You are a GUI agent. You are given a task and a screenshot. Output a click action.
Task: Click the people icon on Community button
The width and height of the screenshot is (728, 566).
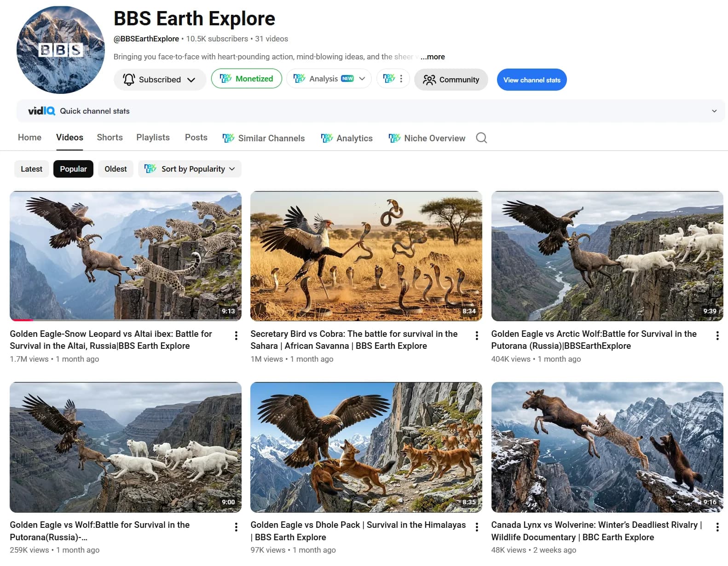tap(429, 80)
